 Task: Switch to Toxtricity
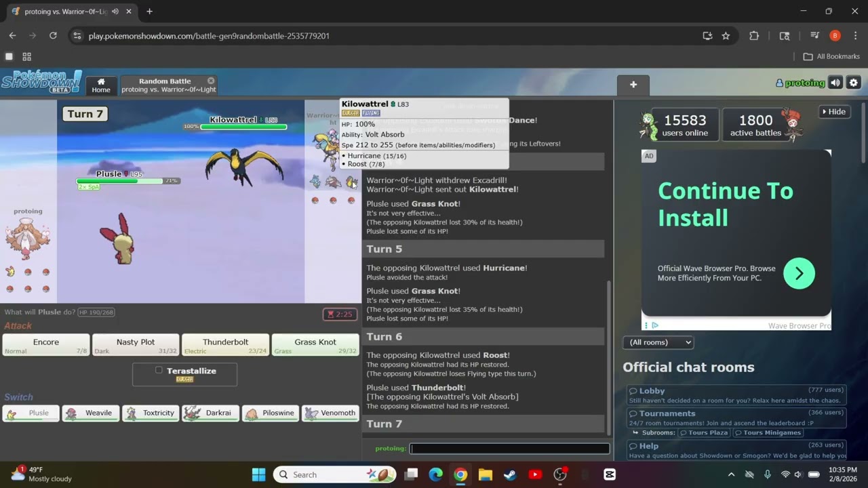[x=151, y=413]
